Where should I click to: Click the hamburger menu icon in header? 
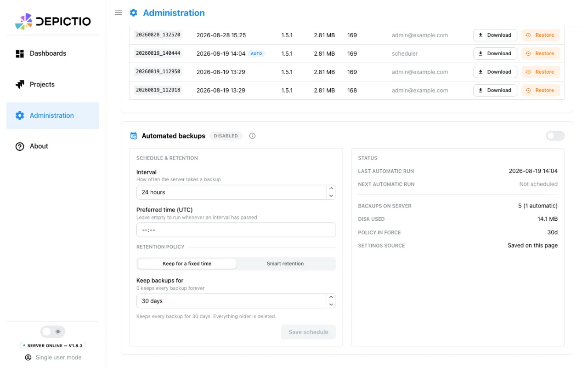point(119,13)
